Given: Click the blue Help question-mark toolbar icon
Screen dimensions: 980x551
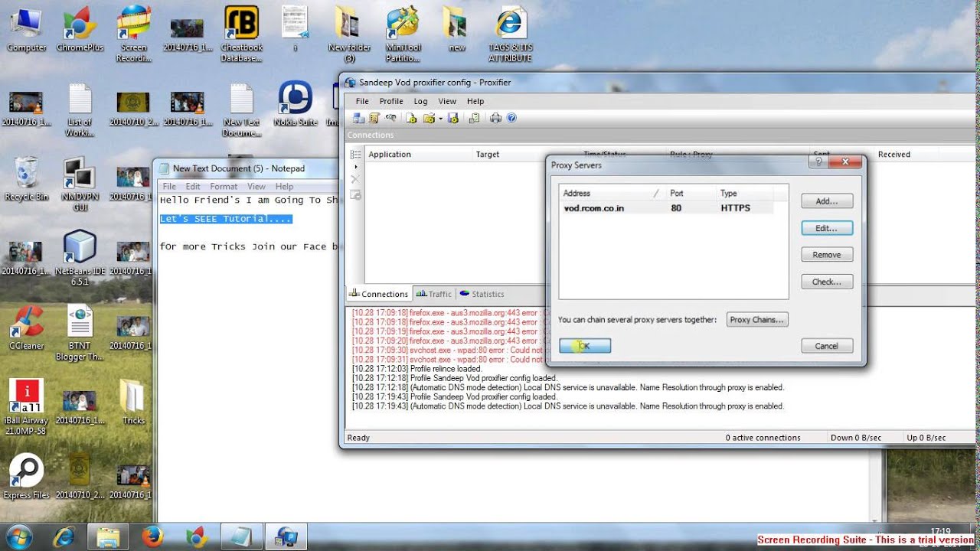Looking at the screenshot, I should [511, 118].
